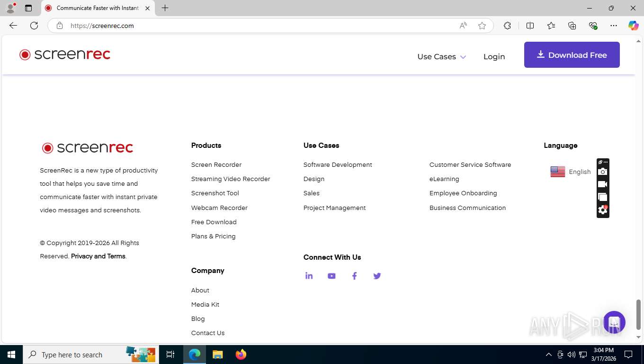The width and height of the screenshot is (644, 364).
Task: Open Media Kit link
Action: click(205, 304)
